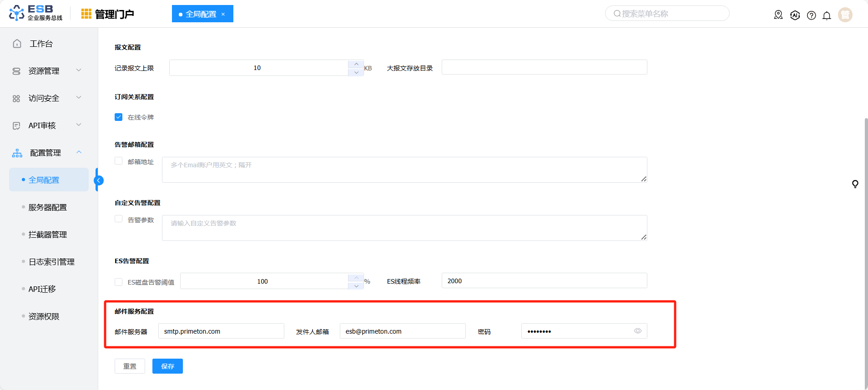Open 服务器配置 in the sidebar

[x=48, y=207]
